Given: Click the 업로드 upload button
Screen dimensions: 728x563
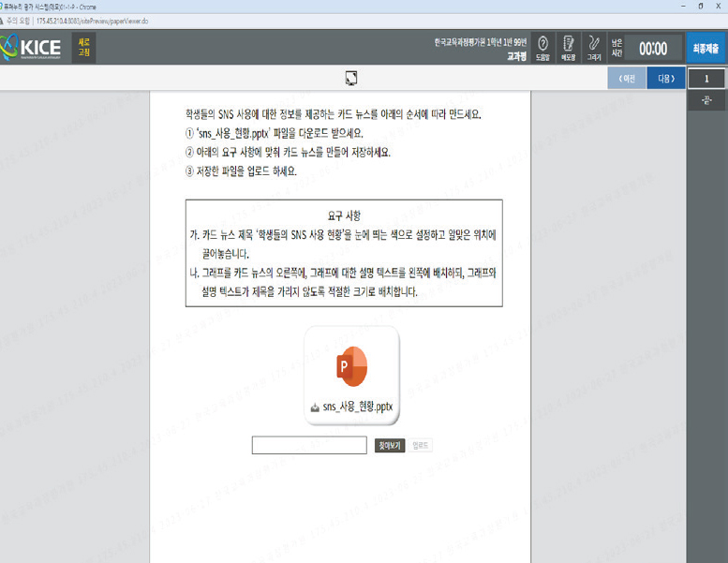Looking at the screenshot, I should (420, 446).
